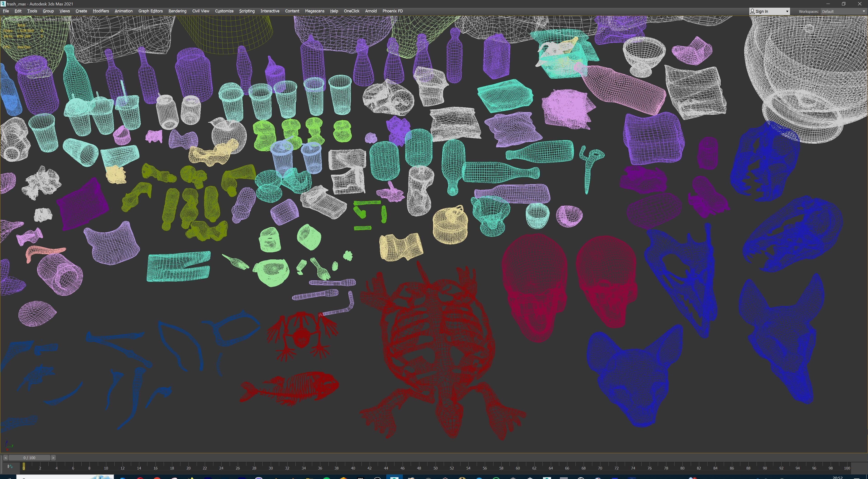Open the Animation menu
Screen dimensions: 868x479
tap(123, 11)
